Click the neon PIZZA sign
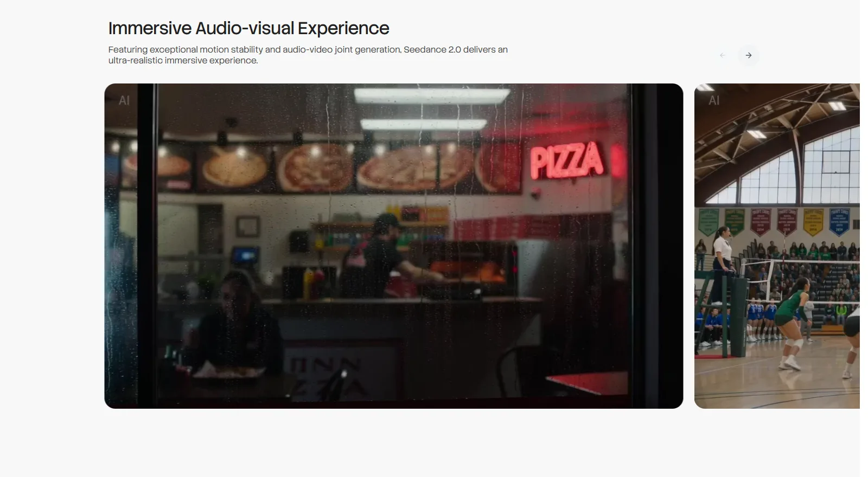Viewport: 868px width, 477px height. [566, 160]
